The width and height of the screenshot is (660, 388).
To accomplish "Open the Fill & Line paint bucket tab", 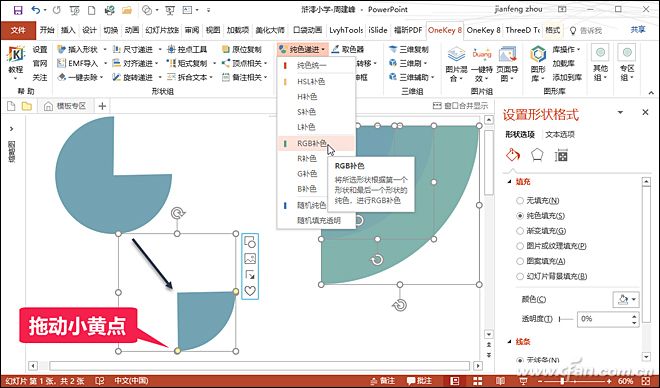I will tap(513, 156).
